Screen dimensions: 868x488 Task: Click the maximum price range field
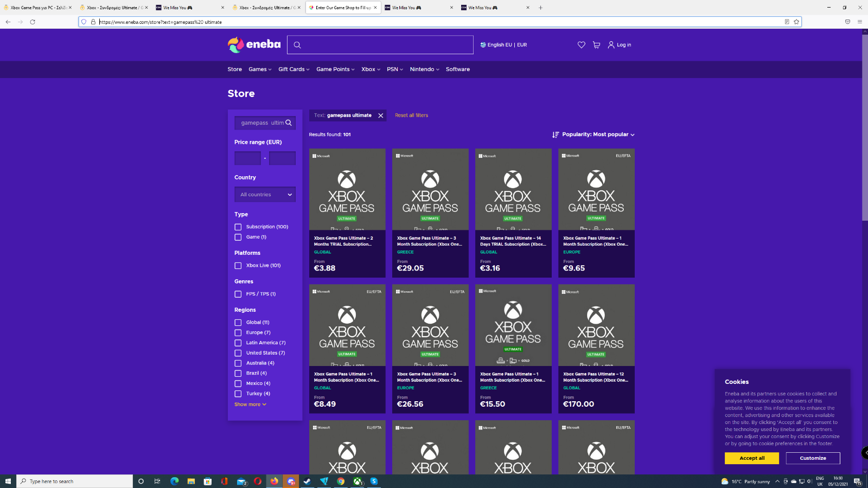(282, 158)
